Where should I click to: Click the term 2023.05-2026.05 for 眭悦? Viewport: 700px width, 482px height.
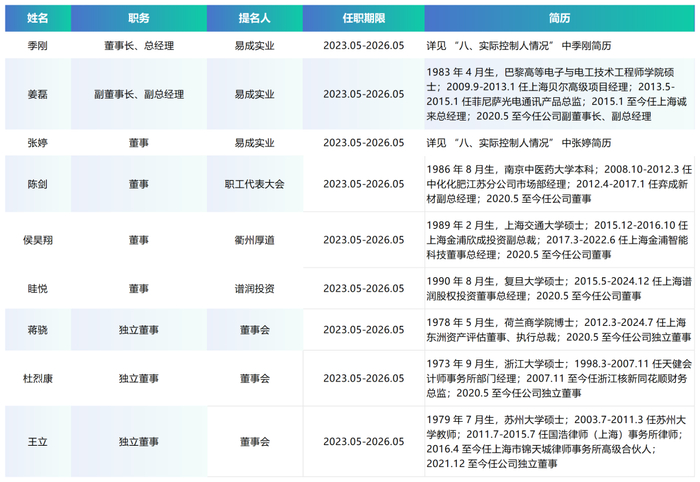pos(364,289)
